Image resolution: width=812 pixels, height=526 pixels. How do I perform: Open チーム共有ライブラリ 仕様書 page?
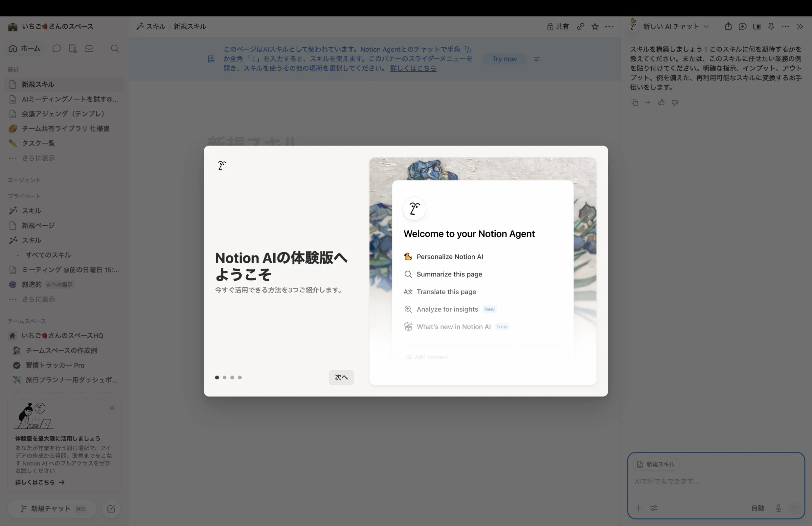point(64,129)
